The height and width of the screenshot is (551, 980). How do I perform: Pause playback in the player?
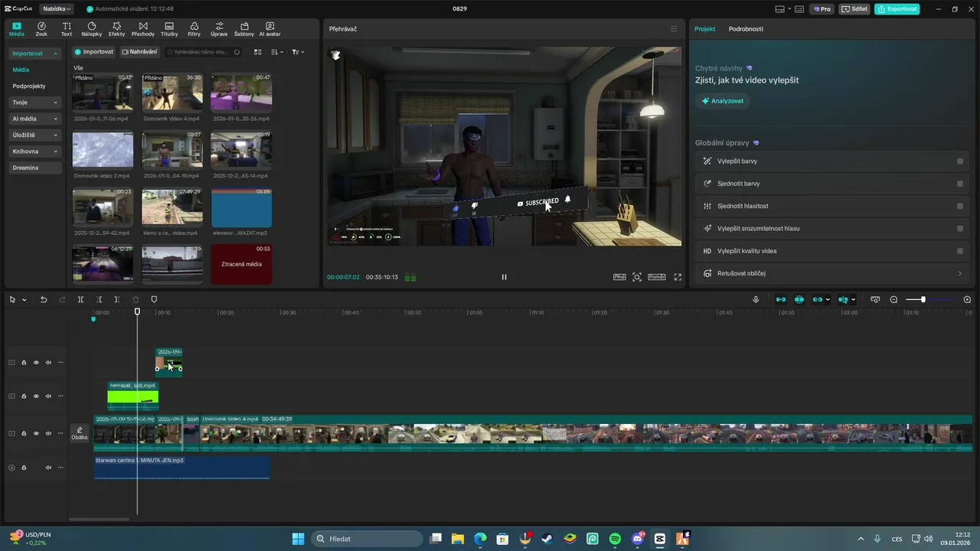[504, 277]
